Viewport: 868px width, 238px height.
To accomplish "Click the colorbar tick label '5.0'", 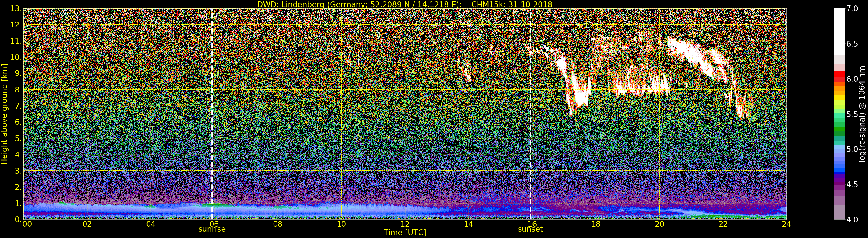I will pyautogui.click(x=852, y=149).
